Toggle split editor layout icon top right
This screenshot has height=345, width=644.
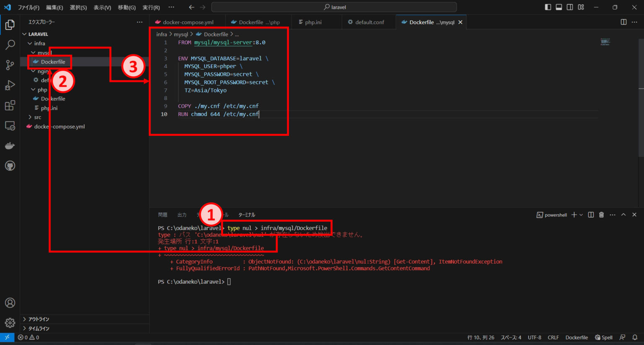pyautogui.click(x=623, y=22)
